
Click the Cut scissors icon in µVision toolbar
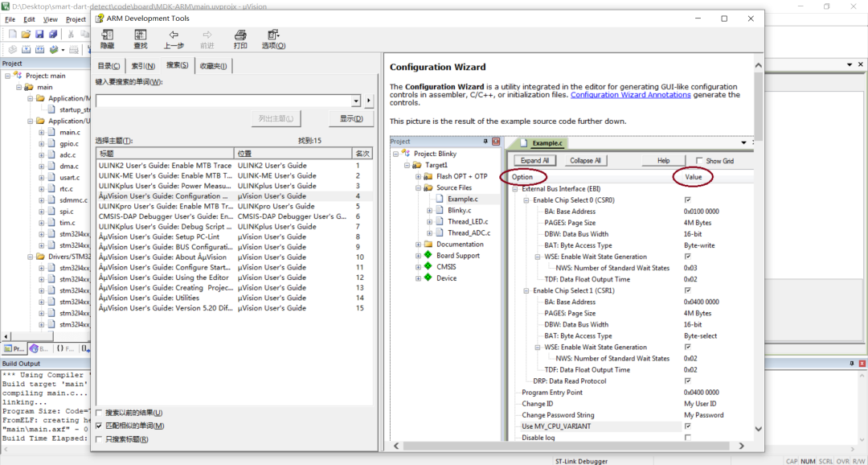pyautogui.click(x=71, y=35)
